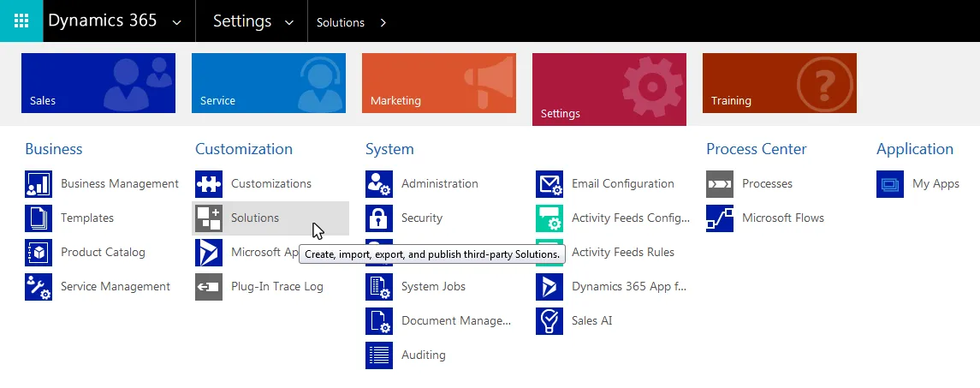980x388 pixels.
Task: Click the Customizations puzzle piece icon
Action: 209,184
